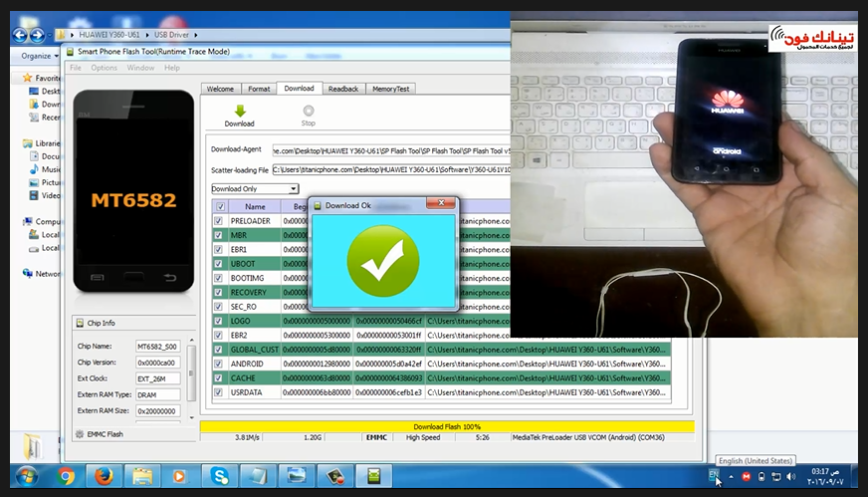The width and height of the screenshot is (868, 497).
Task: Click the Download Flash 100% progress bar
Action: click(x=447, y=426)
